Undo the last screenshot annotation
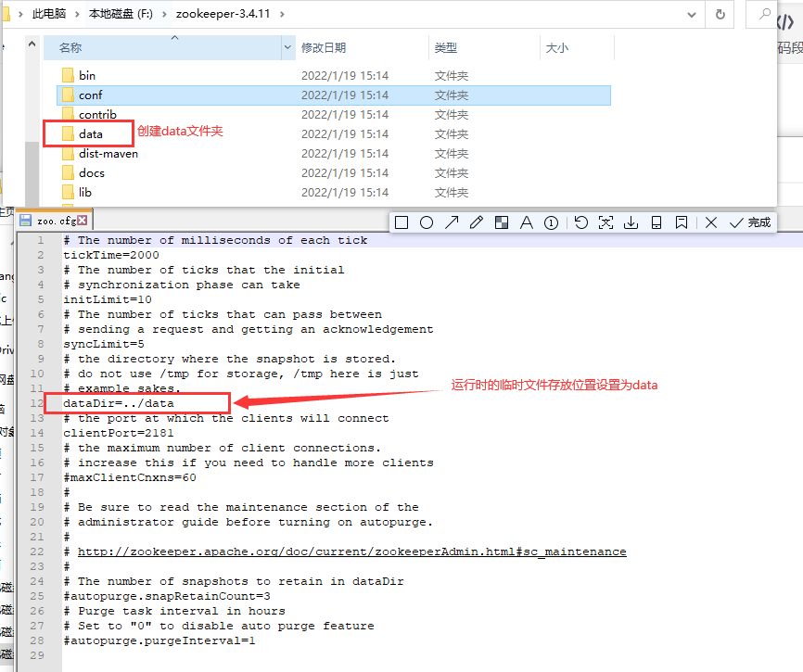 pyautogui.click(x=580, y=222)
